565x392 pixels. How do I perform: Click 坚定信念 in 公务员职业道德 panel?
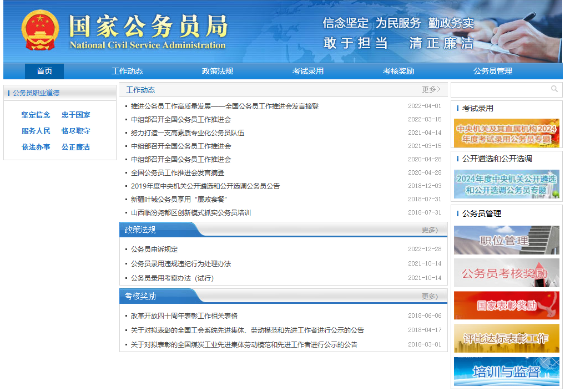pos(36,115)
